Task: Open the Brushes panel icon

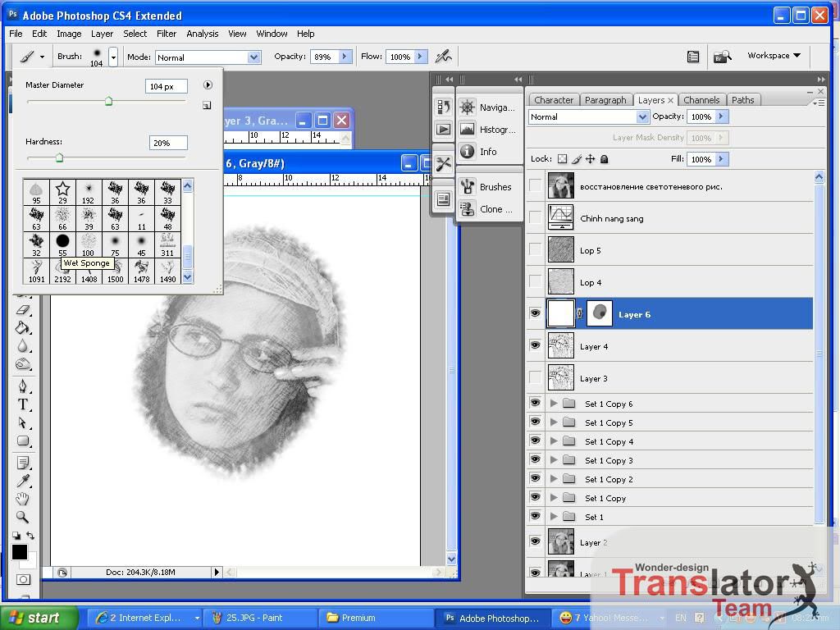Action: (x=467, y=186)
